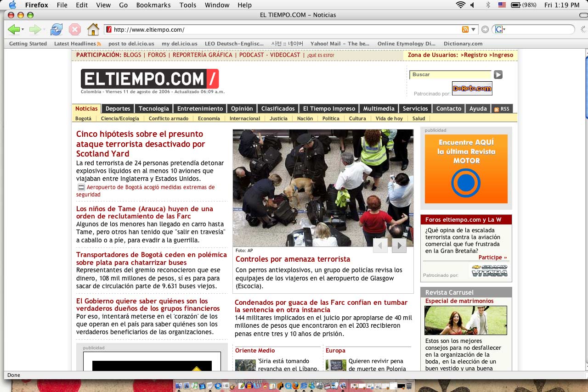Screen dimensions: 588x392
Task: Click the Forward navigation arrow
Action: click(x=35, y=29)
